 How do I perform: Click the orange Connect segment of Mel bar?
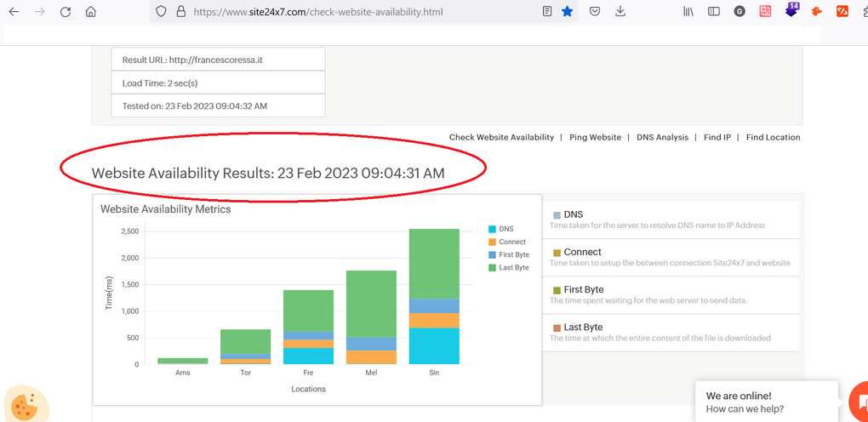coord(371,356)
